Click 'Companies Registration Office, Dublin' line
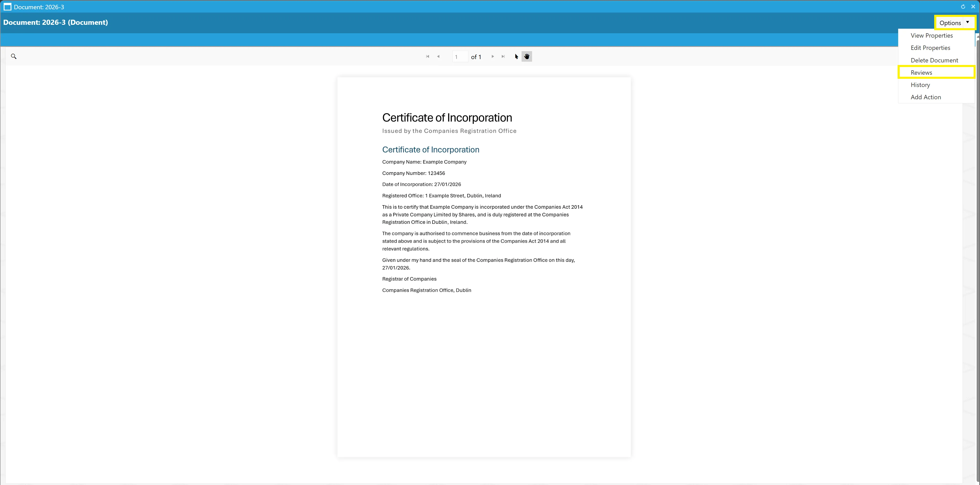The height and width of the screenshot is (485, 980). (426, 290)
